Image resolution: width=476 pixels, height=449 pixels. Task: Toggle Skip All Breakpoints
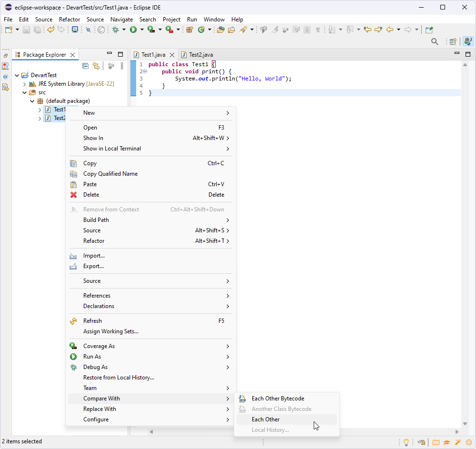pos(89,30)
